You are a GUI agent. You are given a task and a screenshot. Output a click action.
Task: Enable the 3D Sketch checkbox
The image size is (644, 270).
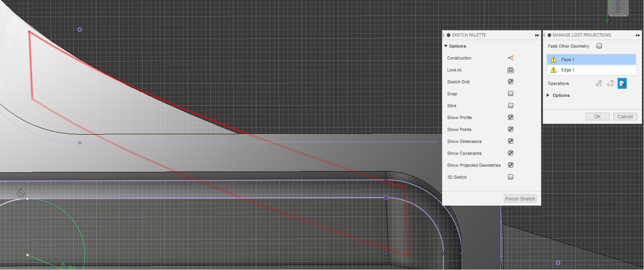[511, 177]
